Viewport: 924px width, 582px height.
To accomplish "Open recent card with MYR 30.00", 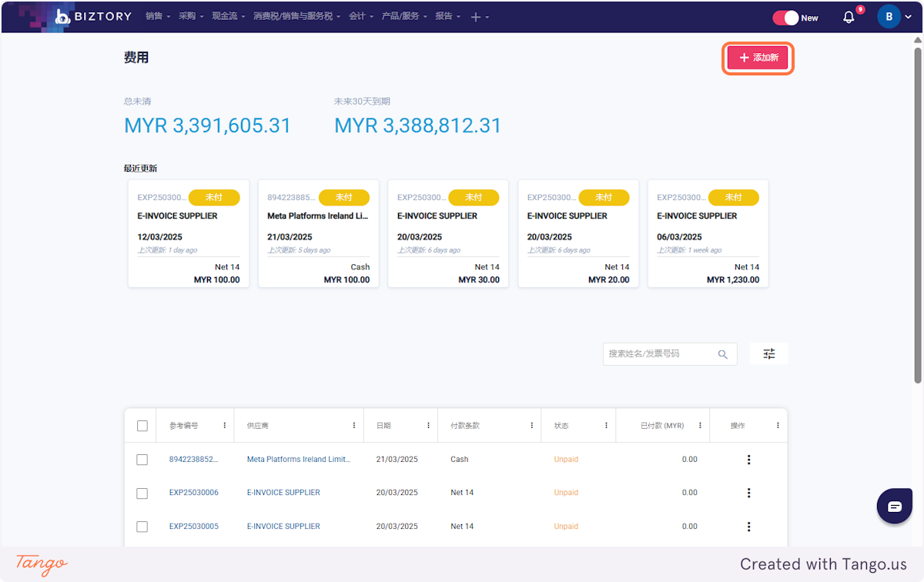I will click(x=448, y=234).
